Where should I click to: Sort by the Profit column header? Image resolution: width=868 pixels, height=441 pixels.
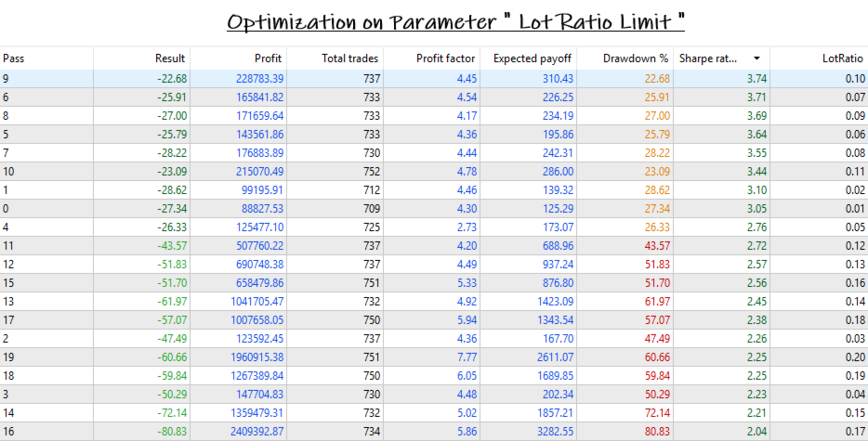tap(238, 58)
